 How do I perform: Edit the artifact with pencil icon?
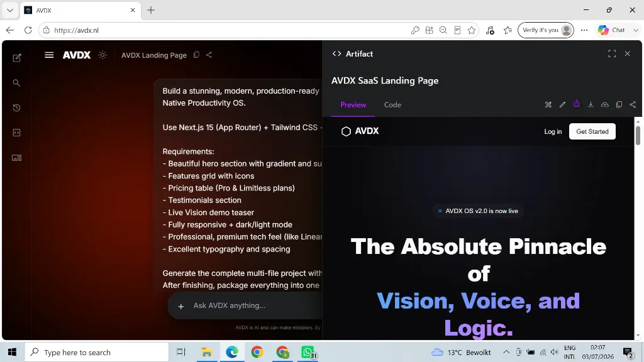coord(562,105)
